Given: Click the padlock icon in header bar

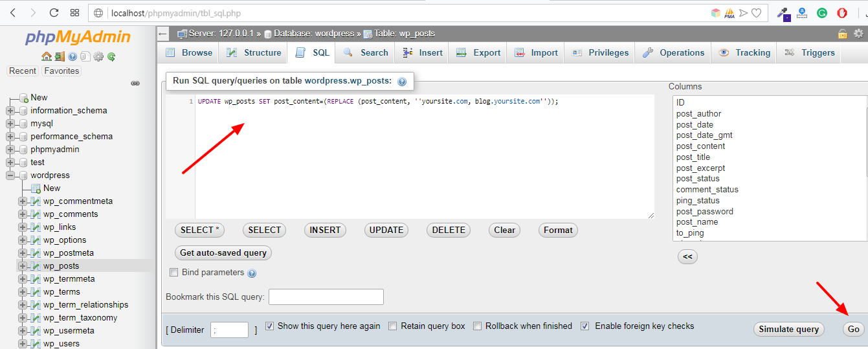Looking at the screenshot, I should [x=843, y=33].
